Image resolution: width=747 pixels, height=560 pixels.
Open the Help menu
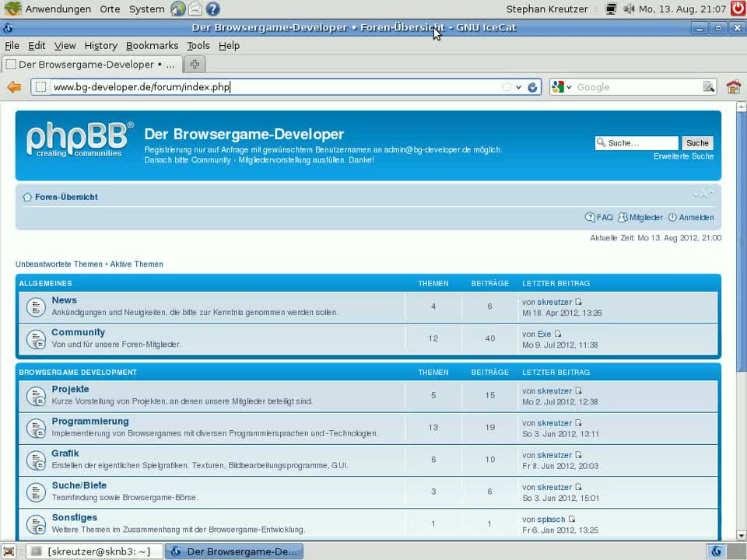(x=229, y=46)
